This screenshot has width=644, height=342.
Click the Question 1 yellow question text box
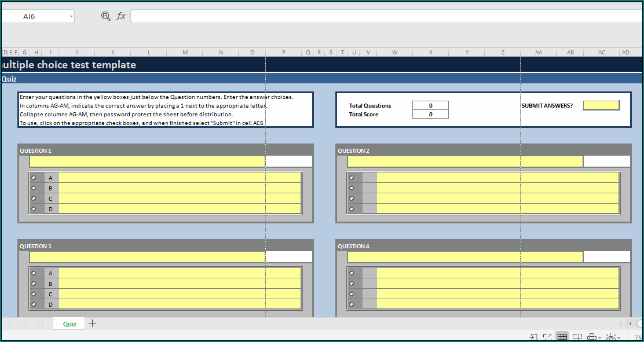pyautogui.click(x=147, y=161)
